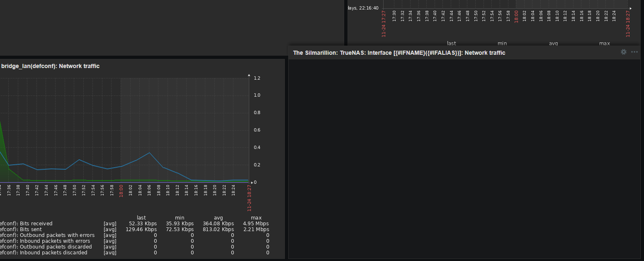The width and height of the screenshot is (644, 261).
Task: Click the red 18:00 marker on bridge_lan graph
Action: [121, 191]
